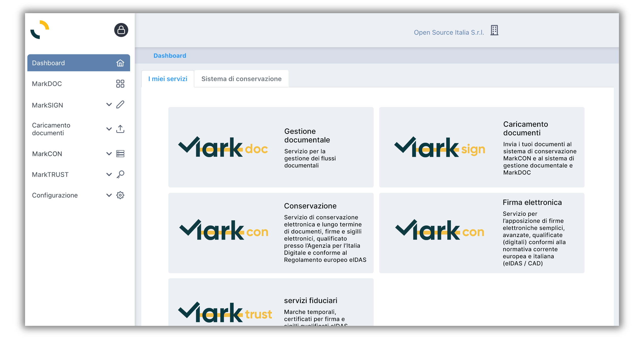644x339 pixels.
Task: Expand the Caricamento documenti chevron
Action: pos(109,129)
